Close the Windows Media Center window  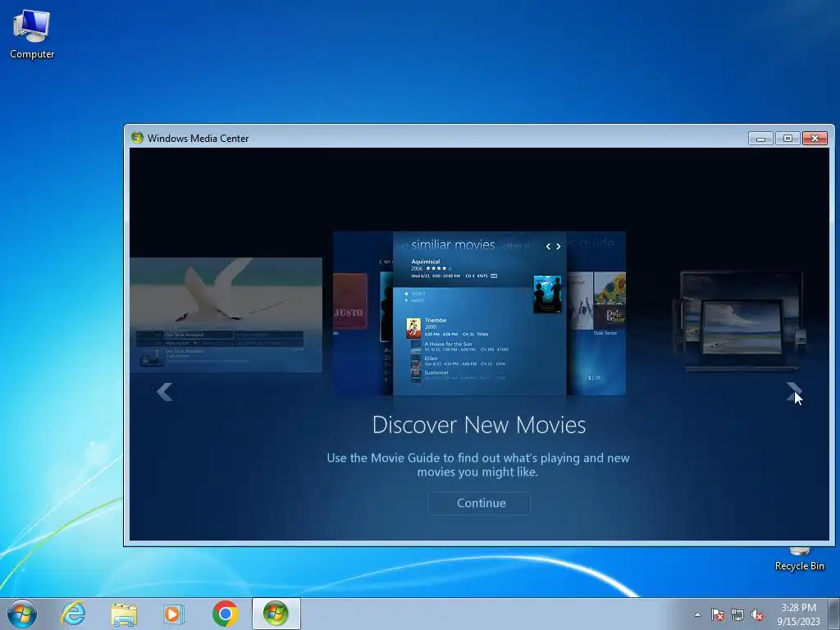point(815,138)
